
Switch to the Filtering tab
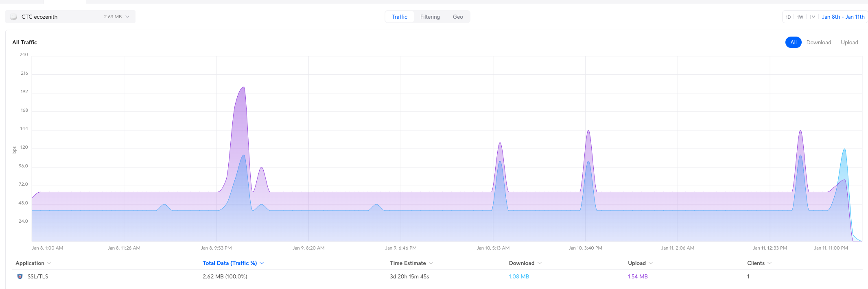430,17
